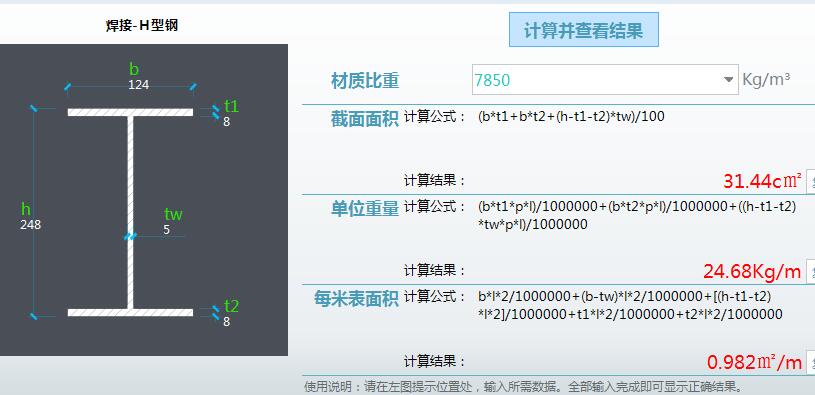The image size is (815, 395).
Task: Click the green h dimension label
Action: click(x=25, y=209)
